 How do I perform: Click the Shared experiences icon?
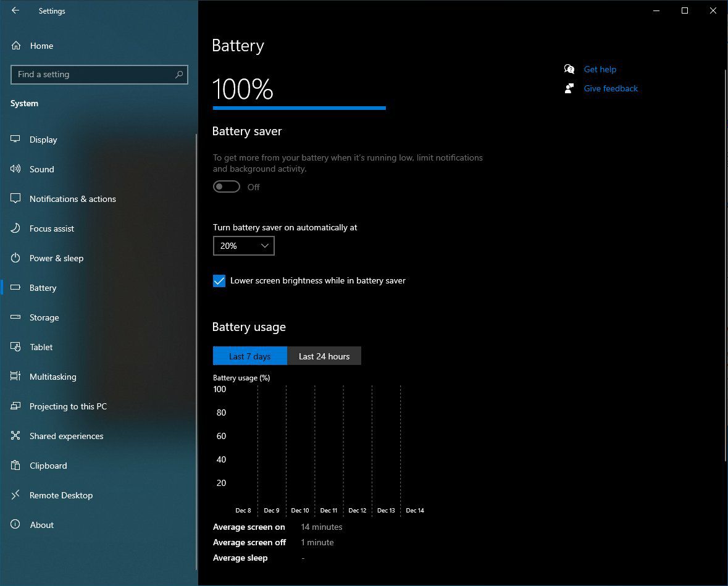[15, 435]
